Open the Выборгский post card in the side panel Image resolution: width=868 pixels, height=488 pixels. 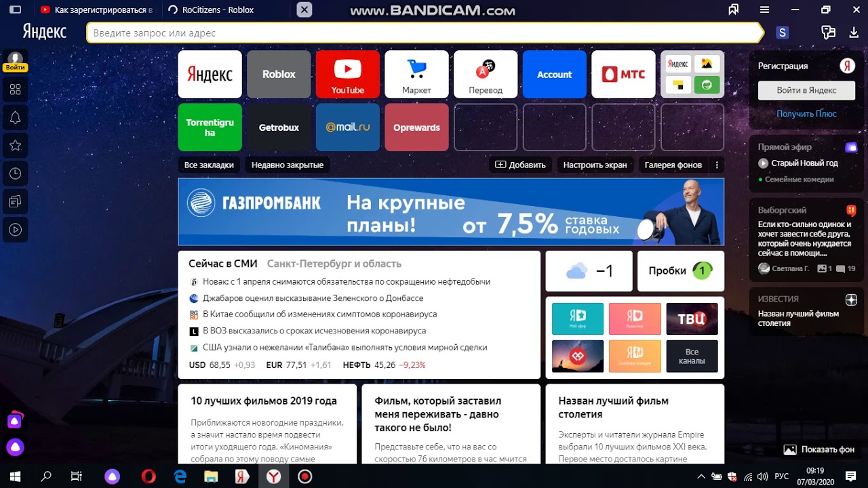point(806,239)
